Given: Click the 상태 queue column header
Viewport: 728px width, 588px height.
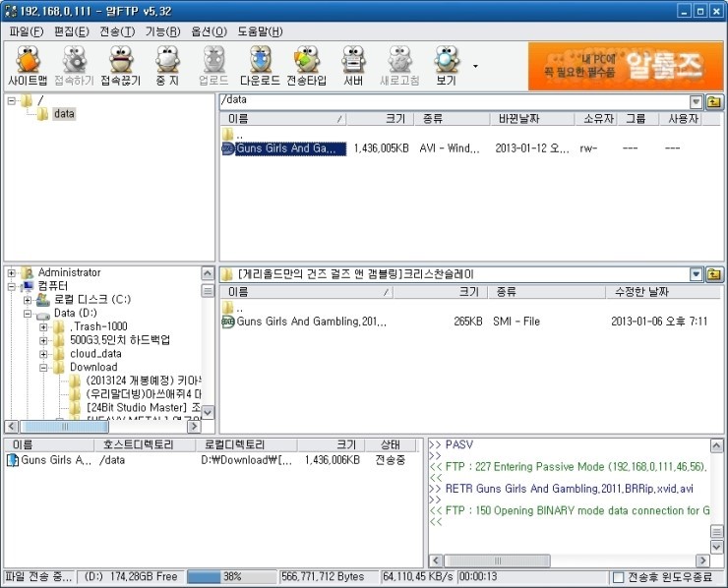Looking at the screenshot, I should point(391,445).
